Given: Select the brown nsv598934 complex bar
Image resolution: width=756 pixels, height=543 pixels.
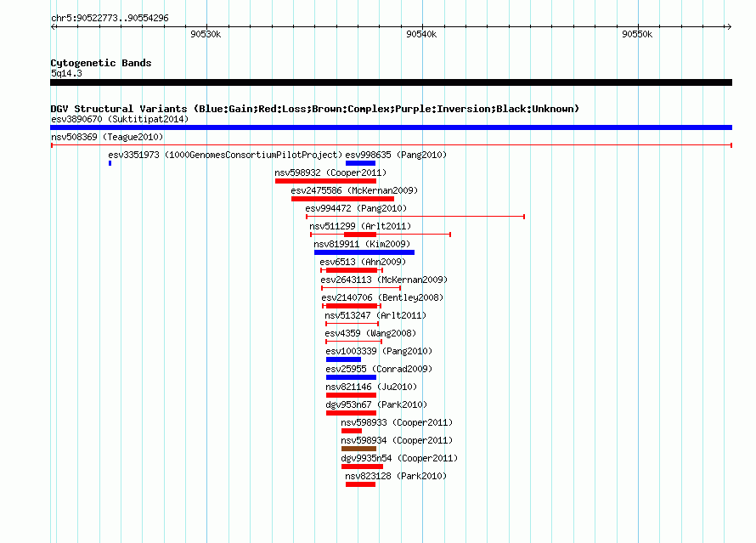Looking at the screenshot, I should [358, 449].
